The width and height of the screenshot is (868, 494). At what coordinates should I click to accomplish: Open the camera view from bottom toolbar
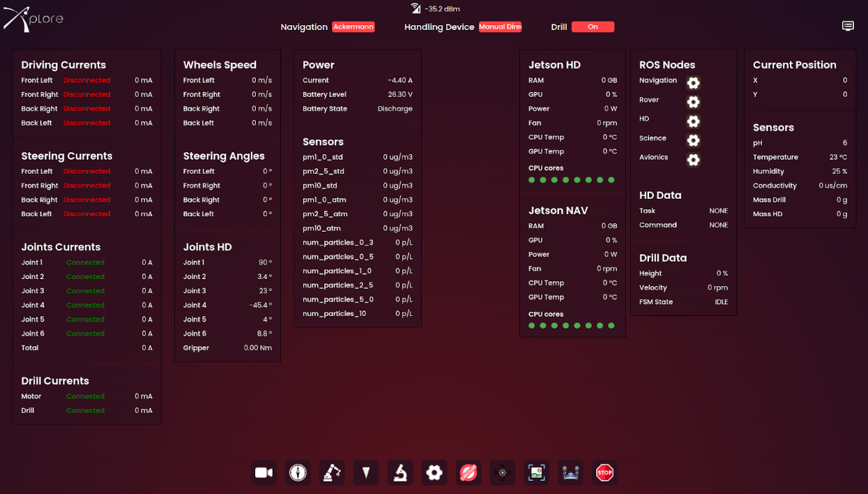264,473
